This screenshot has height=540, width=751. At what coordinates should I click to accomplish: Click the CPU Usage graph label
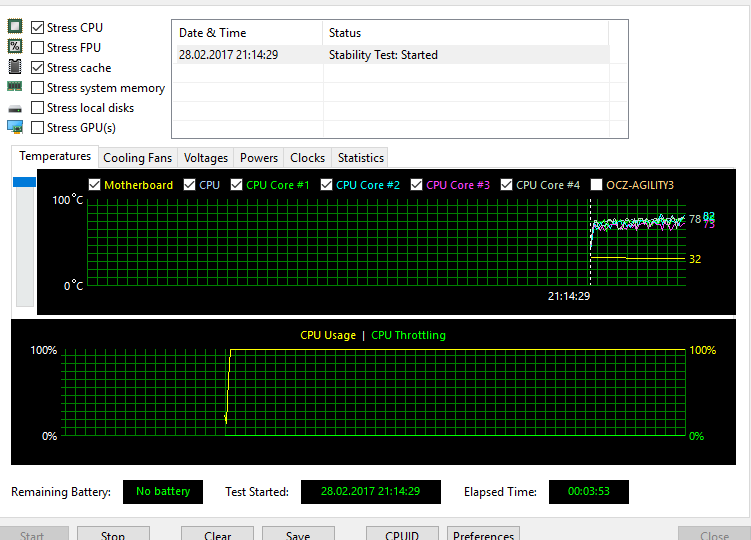click(x=328, y=335)
